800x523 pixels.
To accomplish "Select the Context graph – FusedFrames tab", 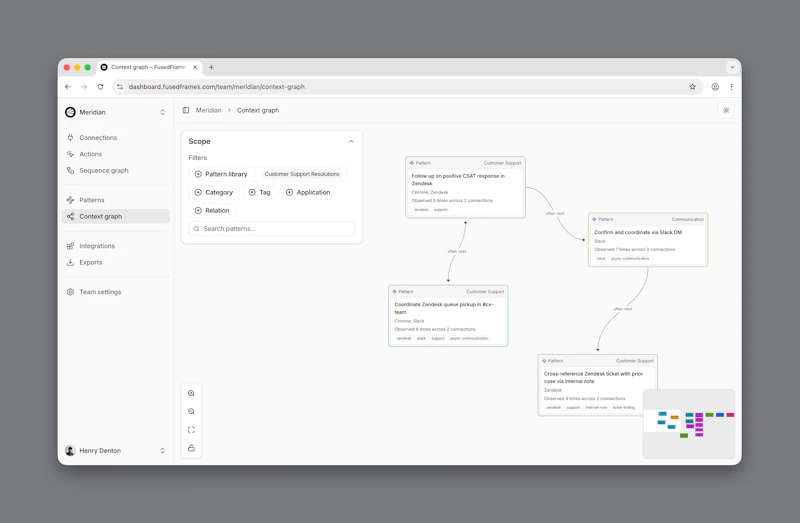I will [x=149, y=67].
